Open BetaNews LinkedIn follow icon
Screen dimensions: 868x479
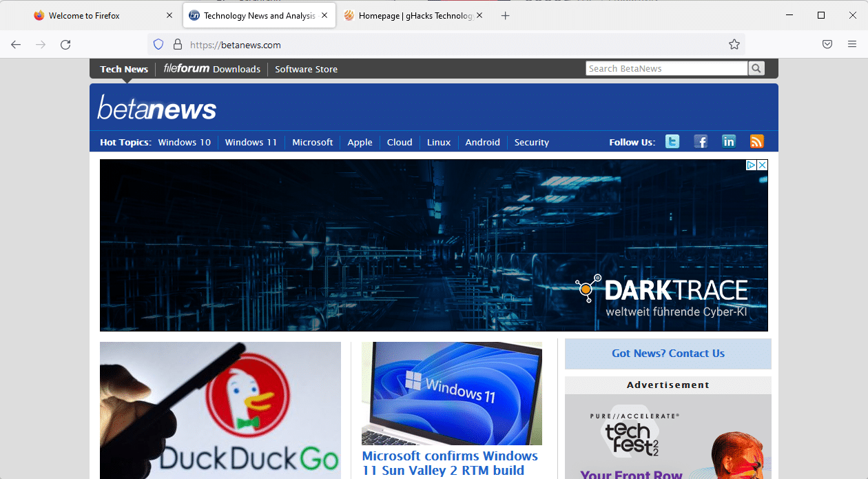(x=729, y=141)
